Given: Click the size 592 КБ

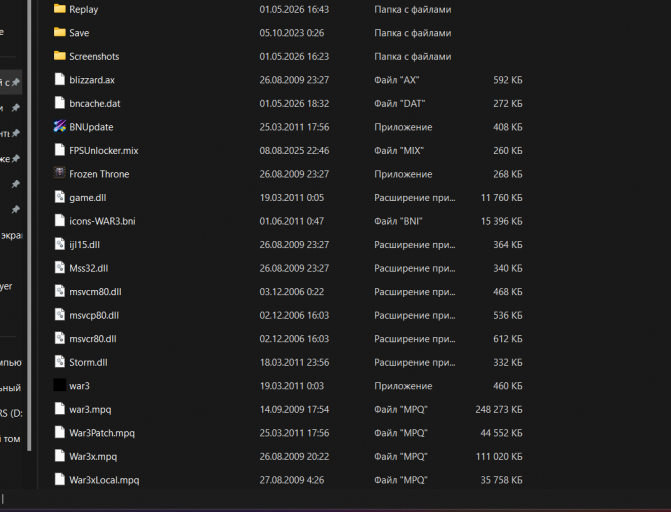Looking at the screenshot, I should [508, 80].
